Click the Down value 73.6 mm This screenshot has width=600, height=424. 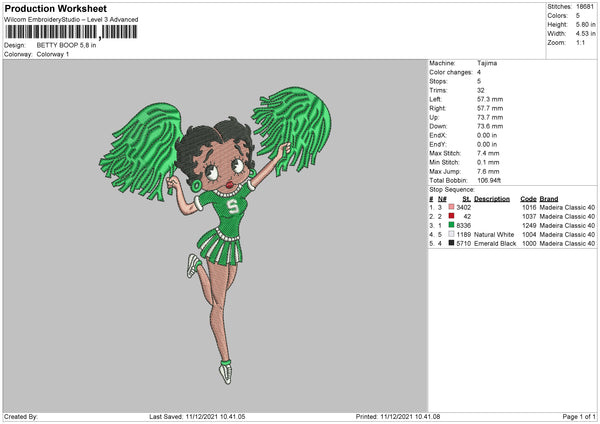[x=490, y=126]
